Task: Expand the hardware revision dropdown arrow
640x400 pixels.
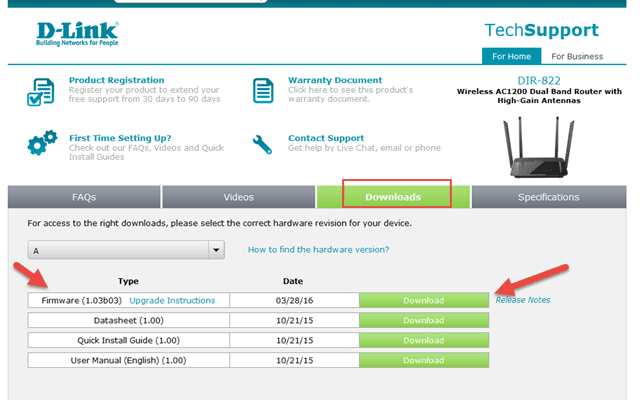Action: click(x=216, y=250)
